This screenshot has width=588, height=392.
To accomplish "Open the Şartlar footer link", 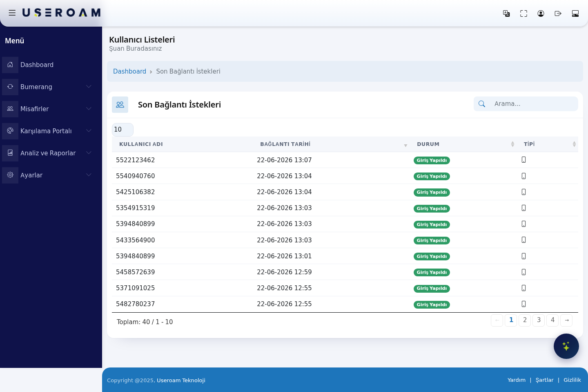I will [x=545, y=380].
